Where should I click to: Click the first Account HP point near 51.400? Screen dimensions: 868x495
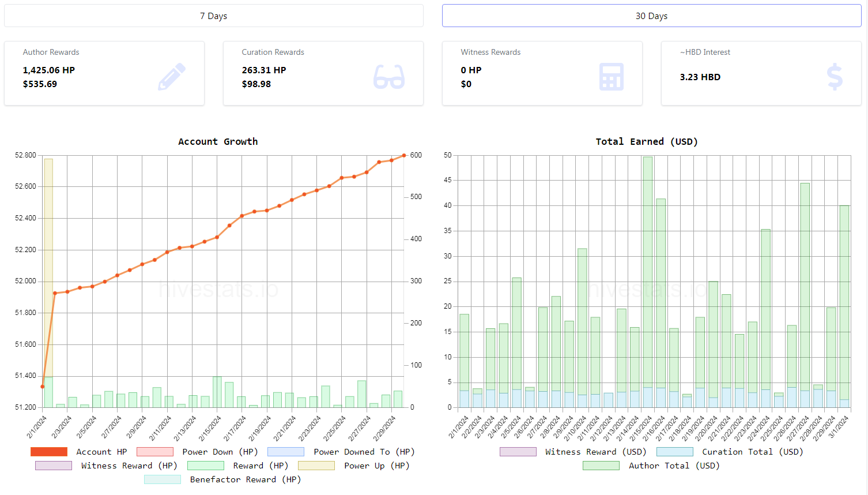[x=43, y=387]
